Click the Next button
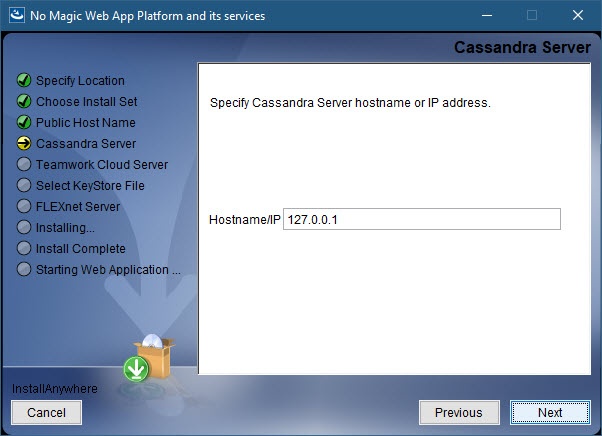 (x=550, y=413)
